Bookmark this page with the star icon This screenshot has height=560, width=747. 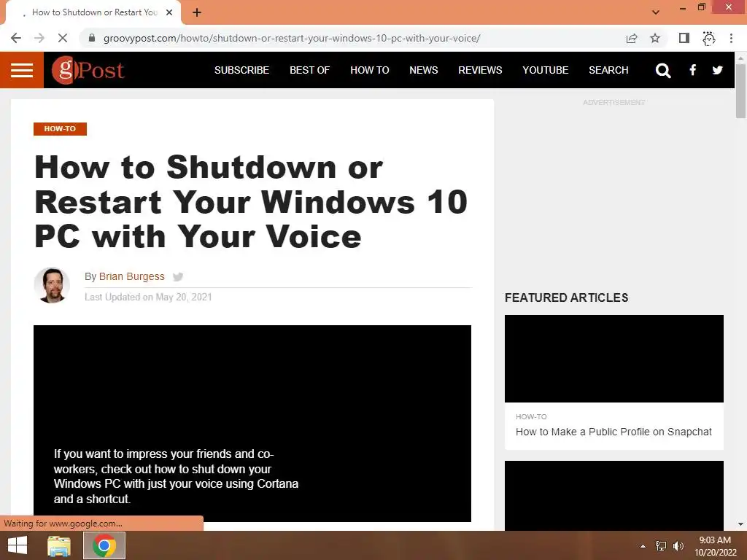(655, 38)
